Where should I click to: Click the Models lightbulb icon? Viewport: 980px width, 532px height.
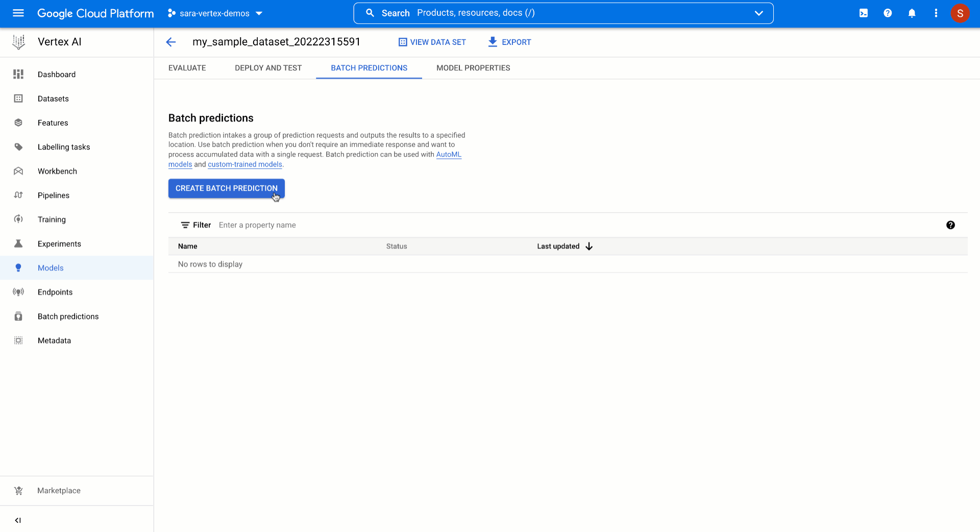pyautogui.click(x=18, y=268)
